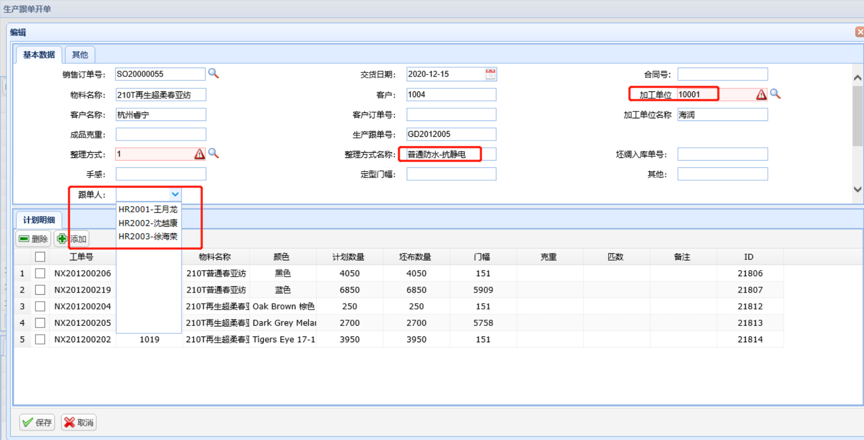Click warning icon in 加工单位 field

[761, 94]
